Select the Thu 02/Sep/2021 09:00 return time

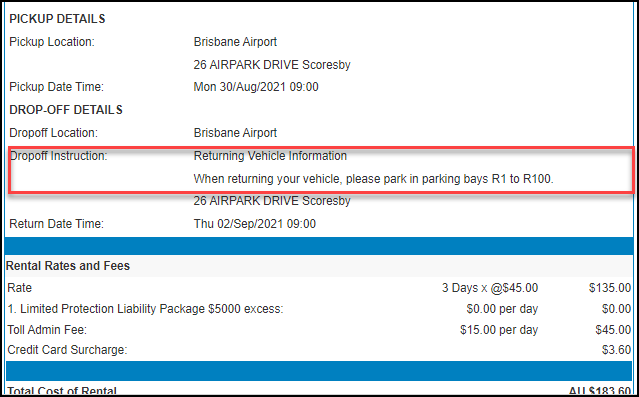pos(255,224)
